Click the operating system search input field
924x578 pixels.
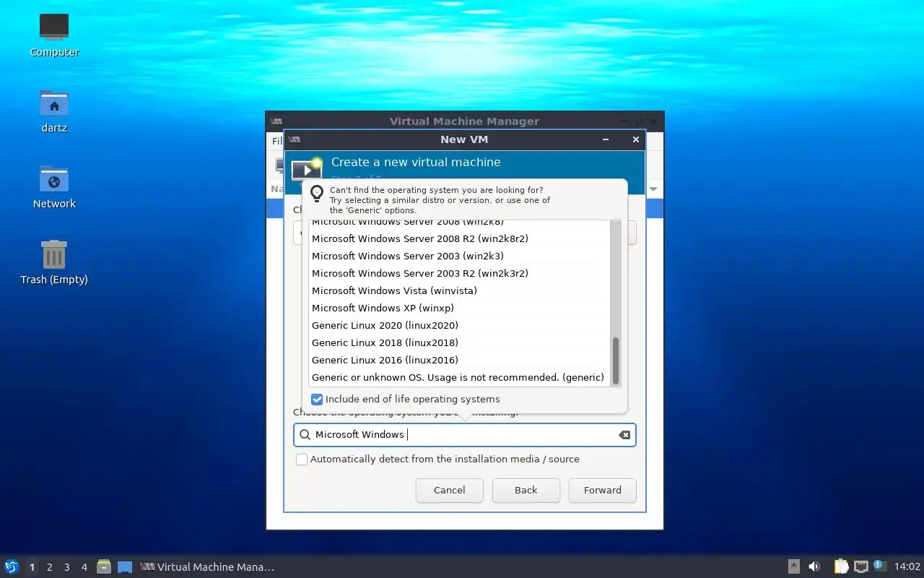click(464, 435)
